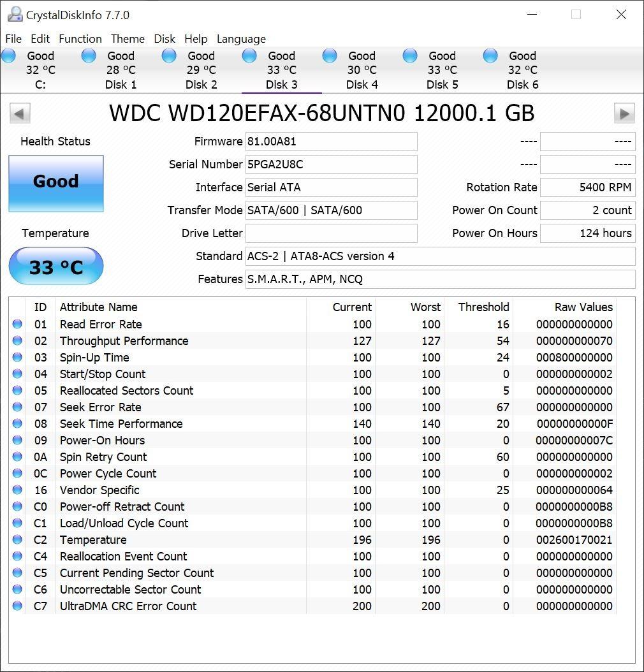
Task: Click the 33 °C temperature button
Action: click(x=56, y=266)
